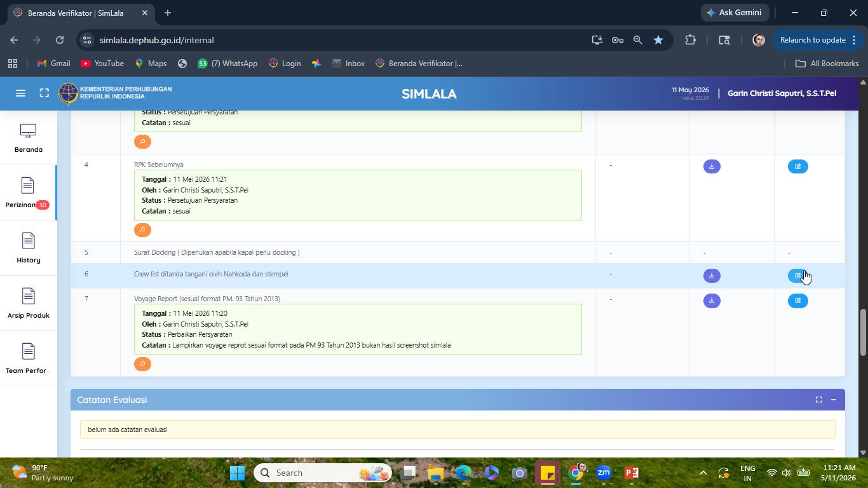Open All Bookmarks folder
Screen dimensions: 868x488
827,64
